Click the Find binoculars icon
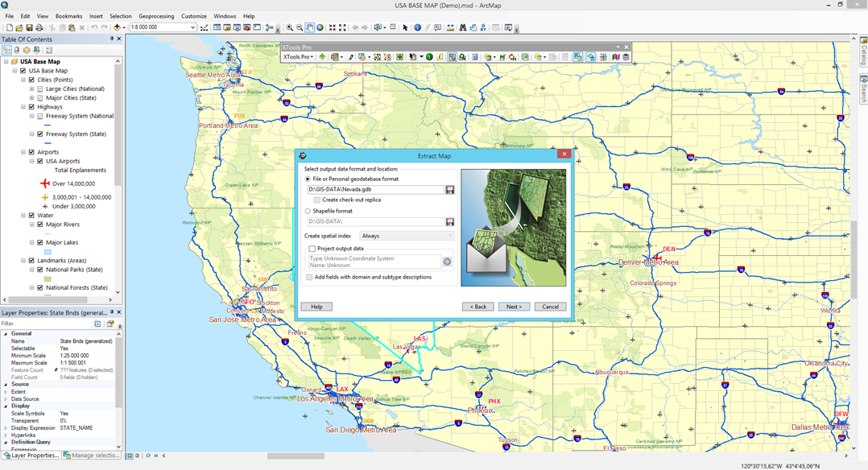 click(x=463, y=27)
